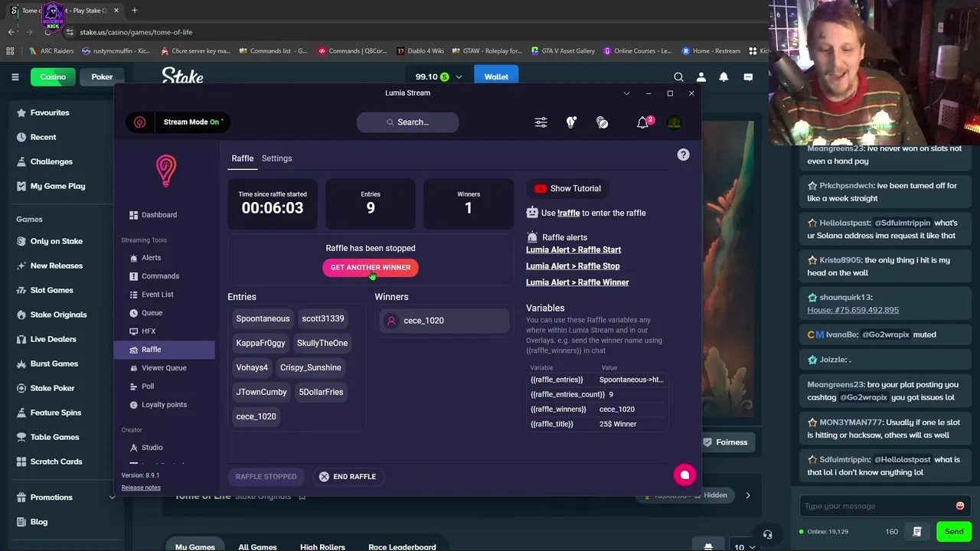Expand the Promotions section in Stake sidebar
980x551 pixels.
coord(112,497)
